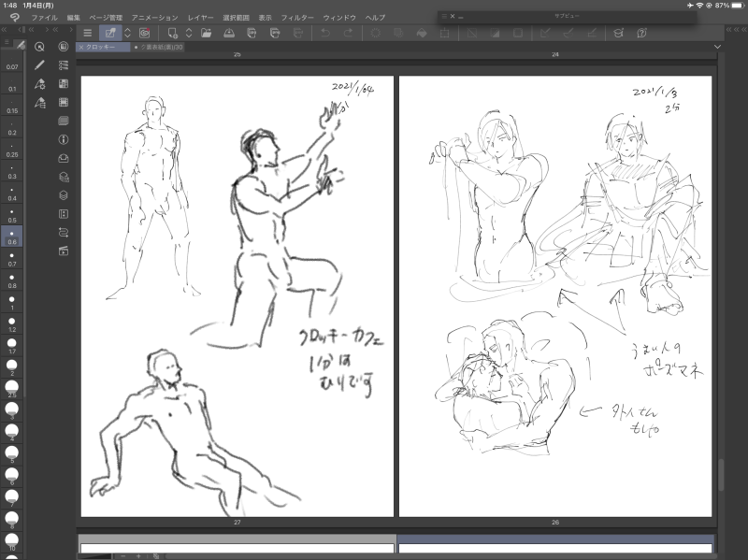Screen dimensions: 748x560
Task: Open the hamburger command bar menu
Action: click(x=87, y=33)
